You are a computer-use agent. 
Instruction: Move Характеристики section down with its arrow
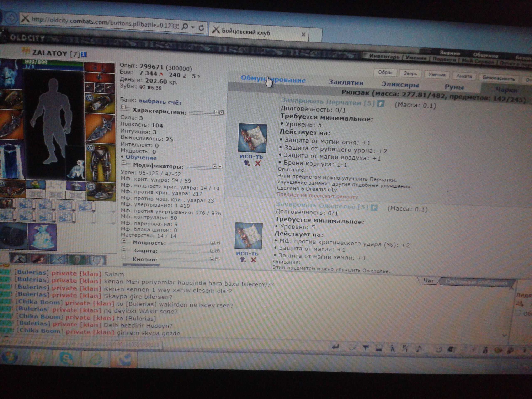[222, 112]
